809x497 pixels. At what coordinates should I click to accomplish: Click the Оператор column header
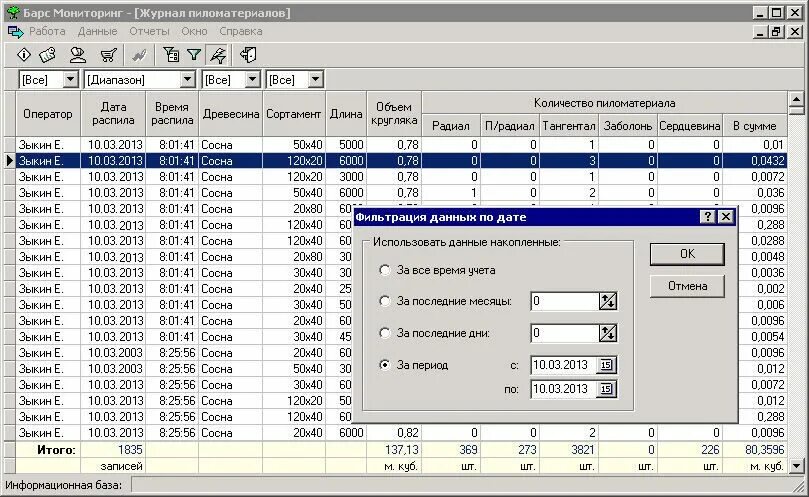(x=48, y=114)
